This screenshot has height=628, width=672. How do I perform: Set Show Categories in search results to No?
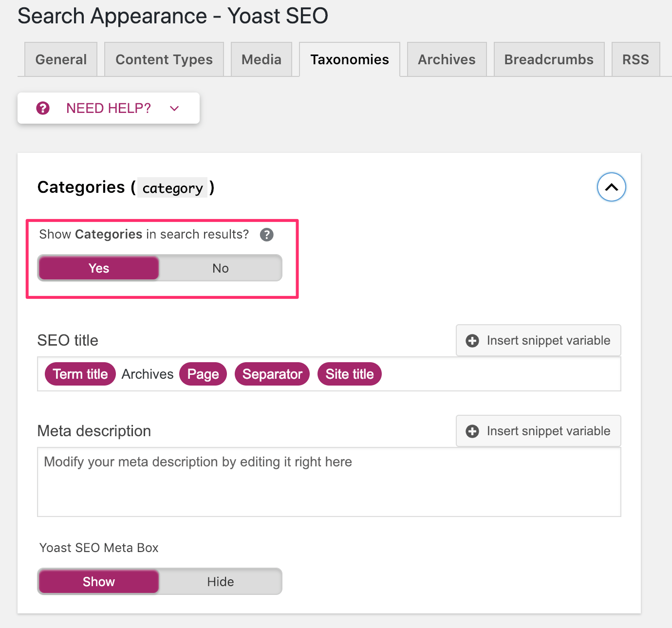coord(221,268)
